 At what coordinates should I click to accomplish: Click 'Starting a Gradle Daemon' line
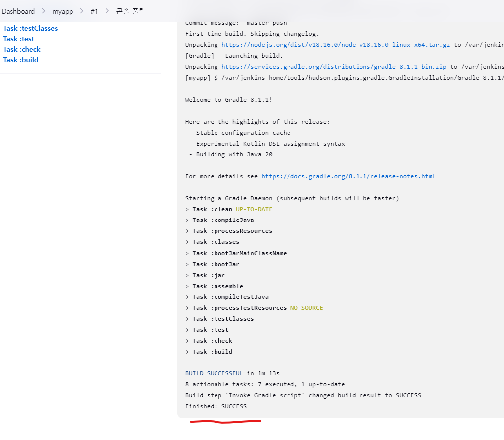click(292, 198)
